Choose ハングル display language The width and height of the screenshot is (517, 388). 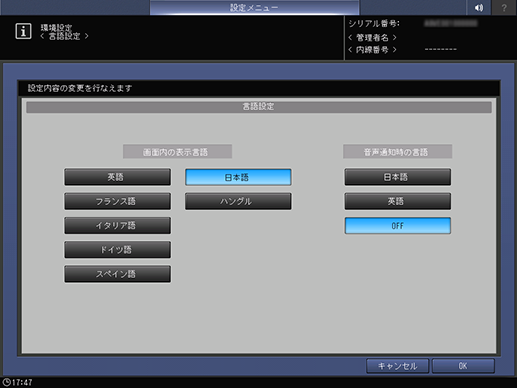238,201
